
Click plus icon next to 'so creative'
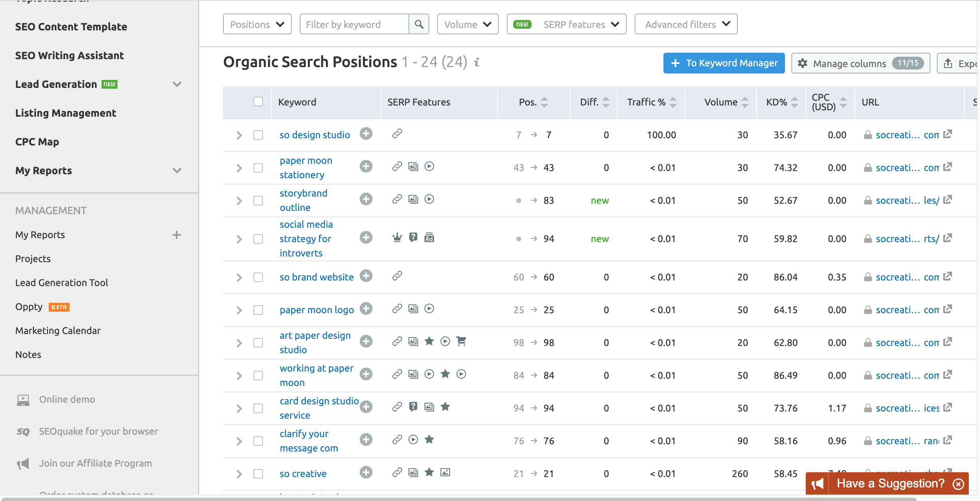point(366,472)
